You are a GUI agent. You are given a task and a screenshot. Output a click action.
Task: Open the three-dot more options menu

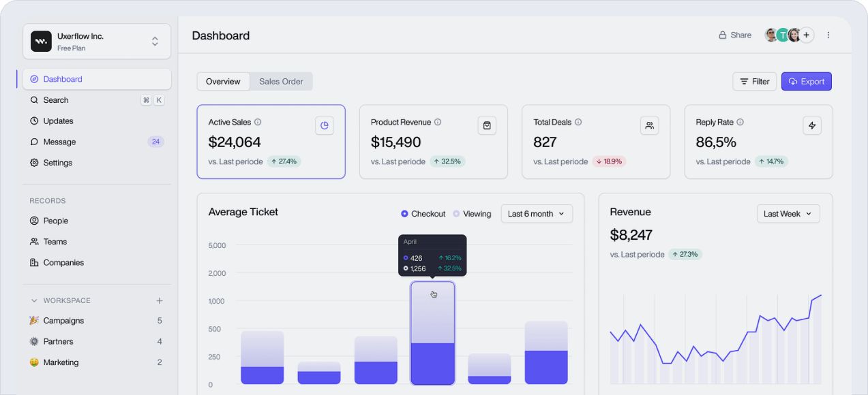pos(828,35)
